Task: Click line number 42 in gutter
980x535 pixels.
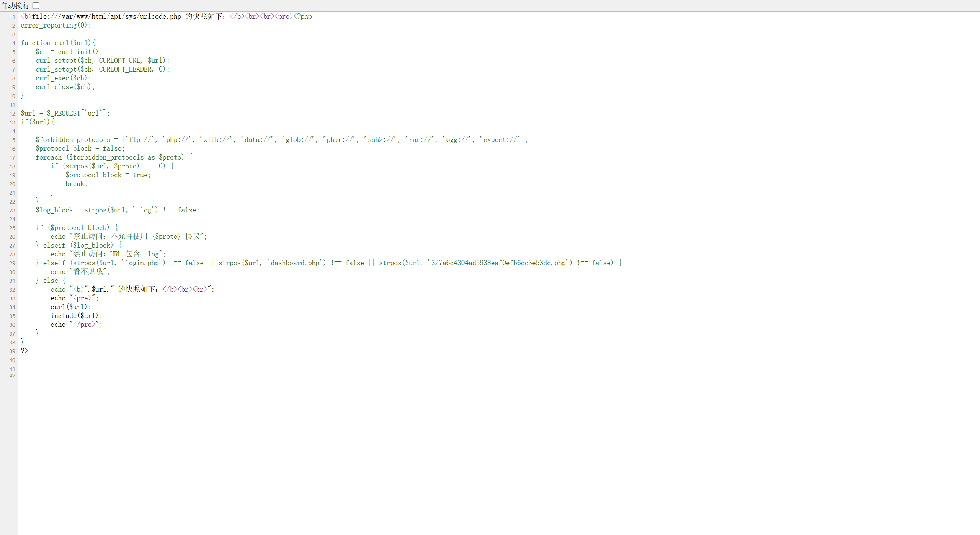Action: tap(12, 375)
